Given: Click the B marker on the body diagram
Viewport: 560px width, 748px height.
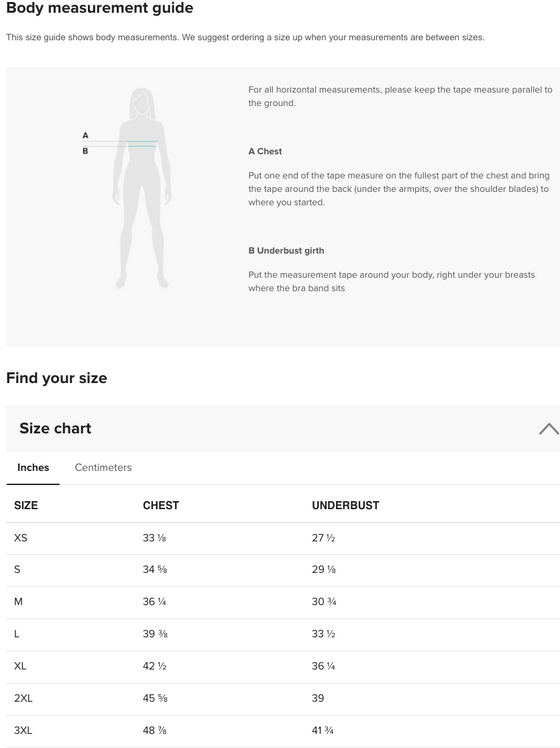Looking at the screenshot, I should coord(85,151).
